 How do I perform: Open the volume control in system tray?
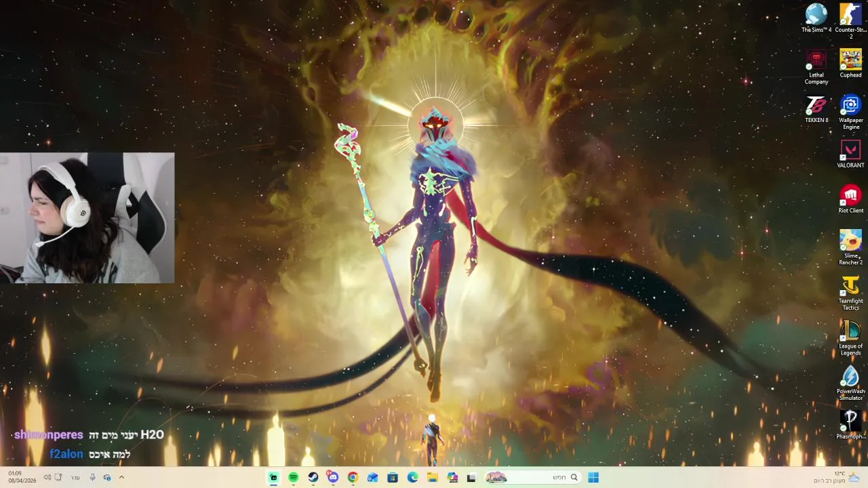(47, 477)
